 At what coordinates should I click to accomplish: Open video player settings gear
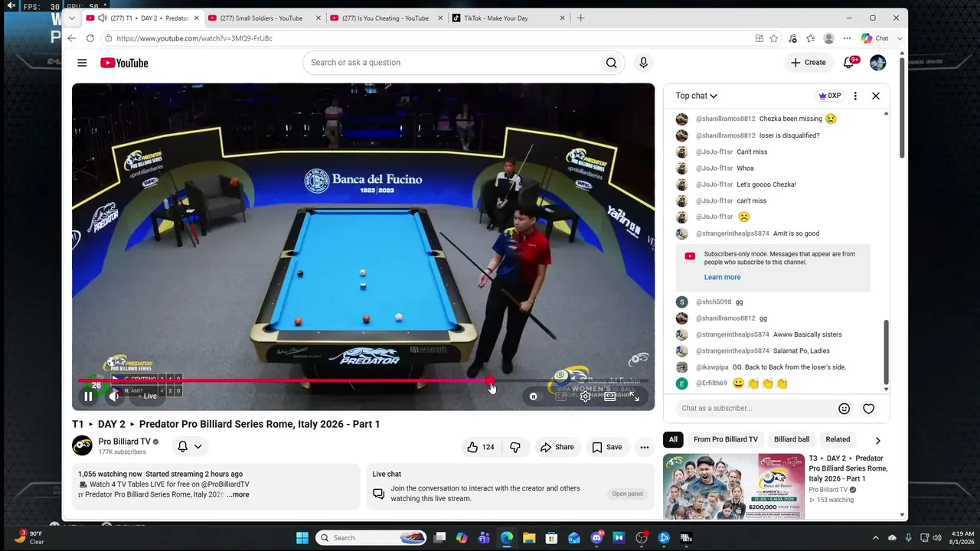(586, 396)
